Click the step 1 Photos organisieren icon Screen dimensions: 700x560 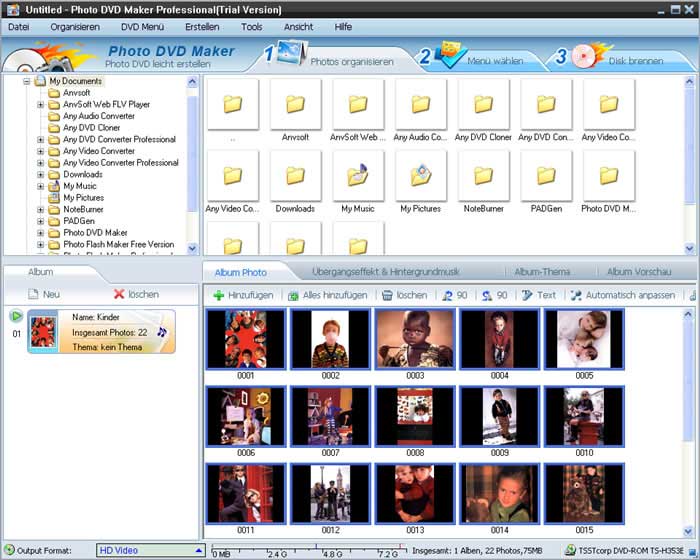292,53
